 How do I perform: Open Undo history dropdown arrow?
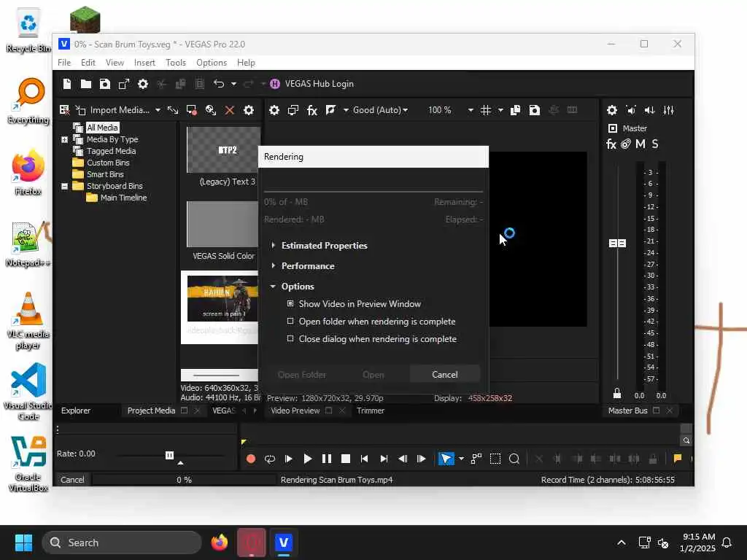point(233,84)
